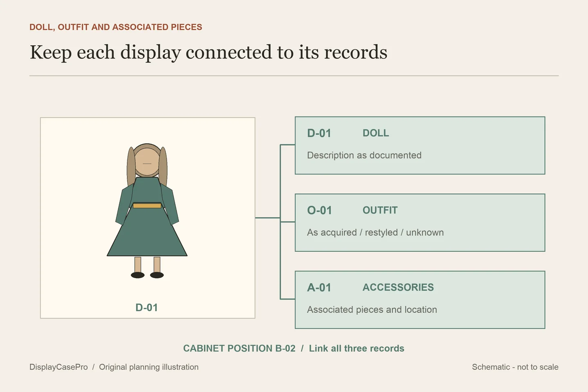Viewport: 588px width, 392px height.
Task: Click the 'DisplayCasePro' footer text
Action: click(58, 367)
